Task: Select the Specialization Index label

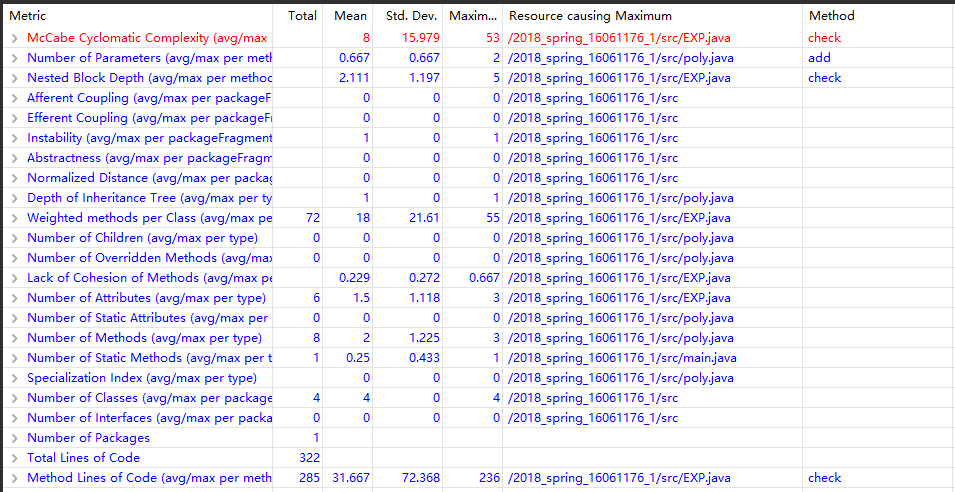Action: 142,378
